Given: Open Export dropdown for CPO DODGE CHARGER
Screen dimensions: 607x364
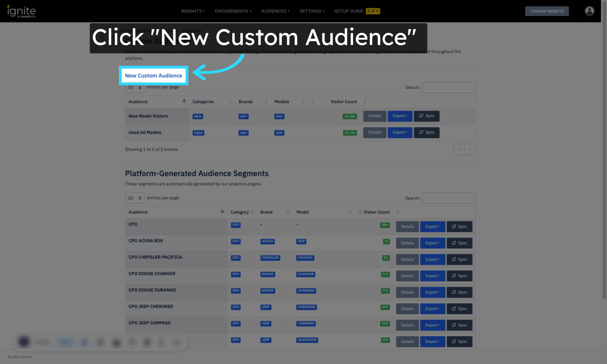Looking at the screenshot, I should point(433,276).
